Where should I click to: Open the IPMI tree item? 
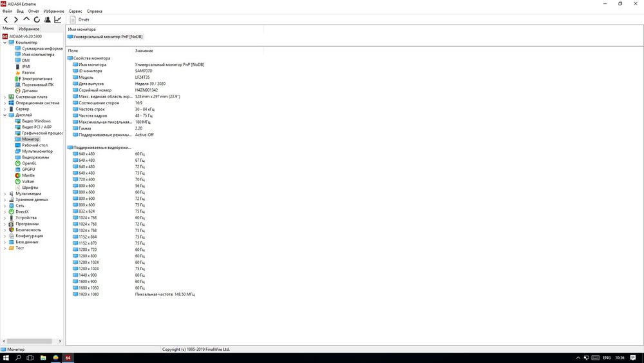pyautogui.click(x=23, y=66)
